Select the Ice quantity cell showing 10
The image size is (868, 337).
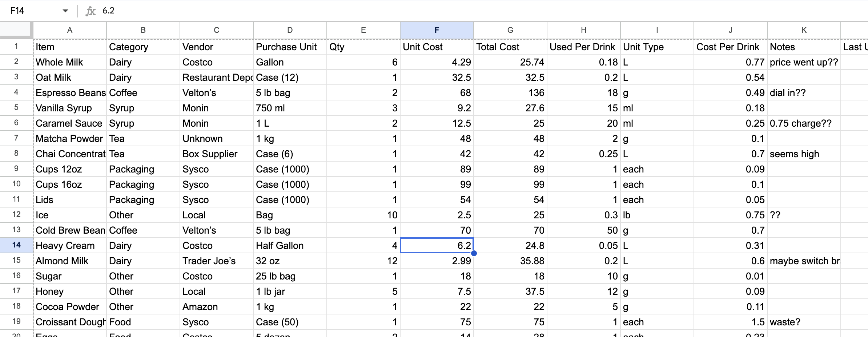(363, 215)
